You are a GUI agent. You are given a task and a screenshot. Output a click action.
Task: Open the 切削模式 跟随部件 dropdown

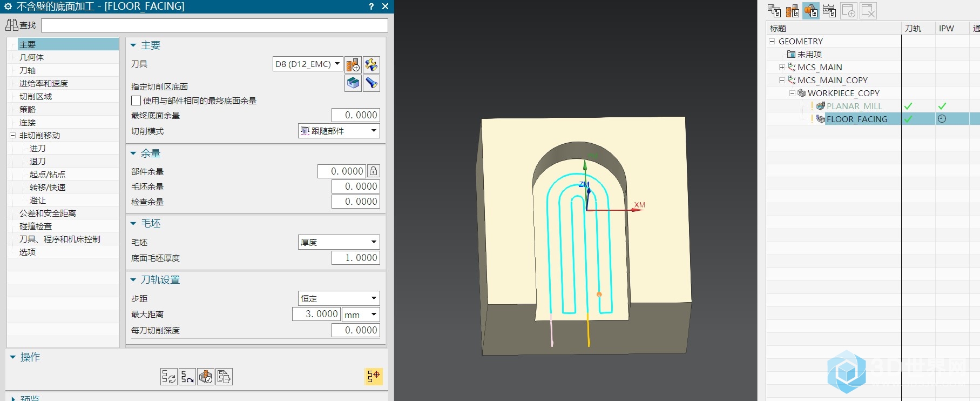339,131
